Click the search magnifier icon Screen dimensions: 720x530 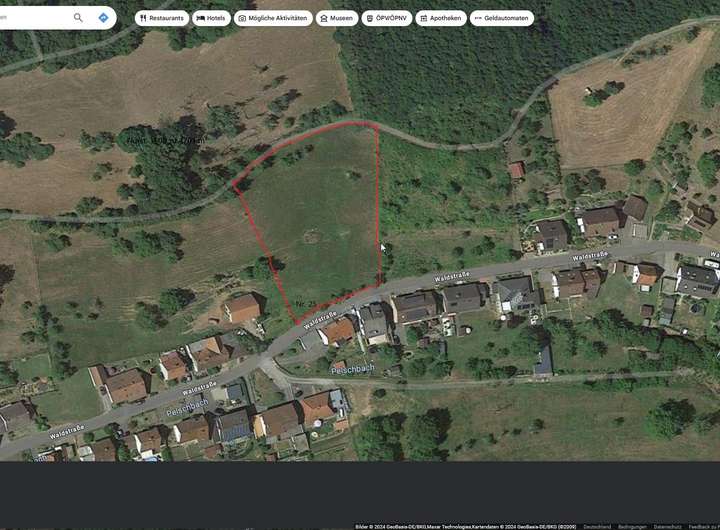pos(78,17)
